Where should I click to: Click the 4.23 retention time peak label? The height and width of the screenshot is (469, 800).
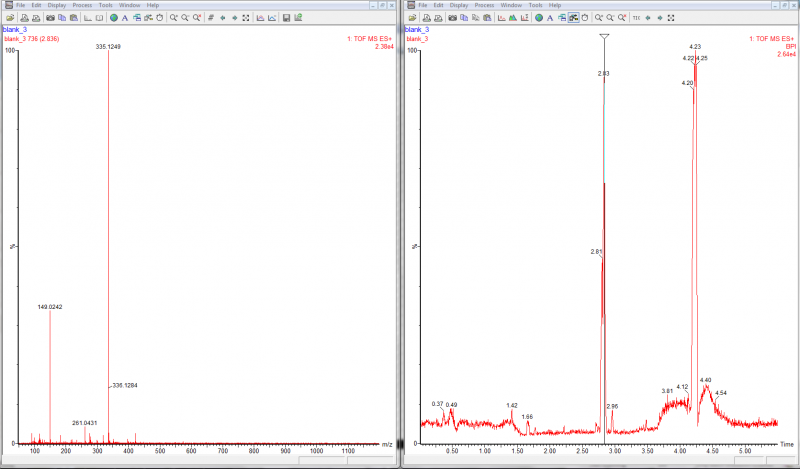point(695,46)
